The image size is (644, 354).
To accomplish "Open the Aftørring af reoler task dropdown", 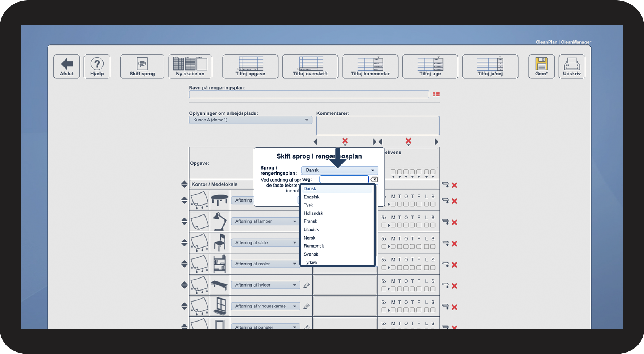I will [x=265, y=264].
